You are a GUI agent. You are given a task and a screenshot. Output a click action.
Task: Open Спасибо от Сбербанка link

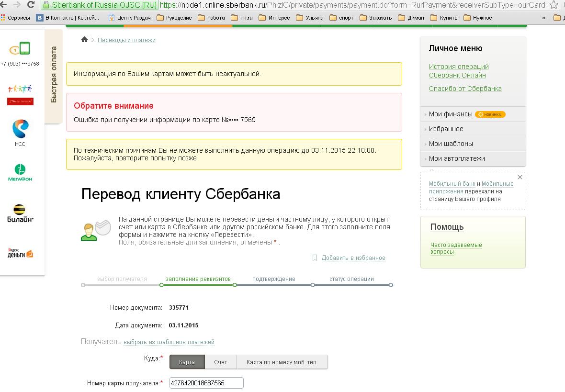pos(465,89)
